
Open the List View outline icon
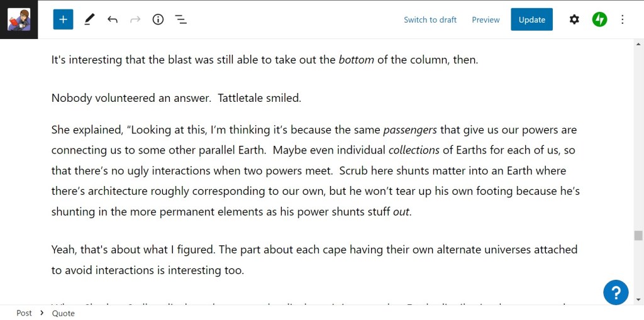pyautogui.click(x=181, y=19)
